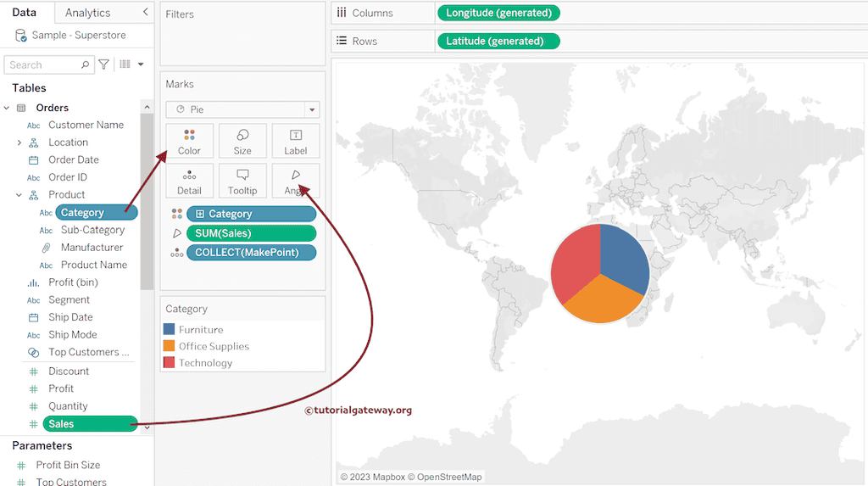Viewport: 868px width, 486px height.
Task: Select the Discount measure
Action: pyautogui.click(x=69, y=371)
